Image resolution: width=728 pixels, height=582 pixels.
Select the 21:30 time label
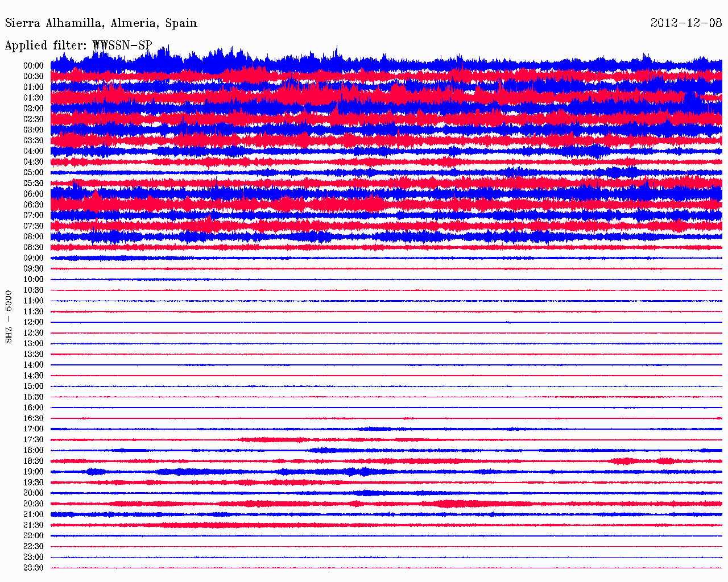34,526
